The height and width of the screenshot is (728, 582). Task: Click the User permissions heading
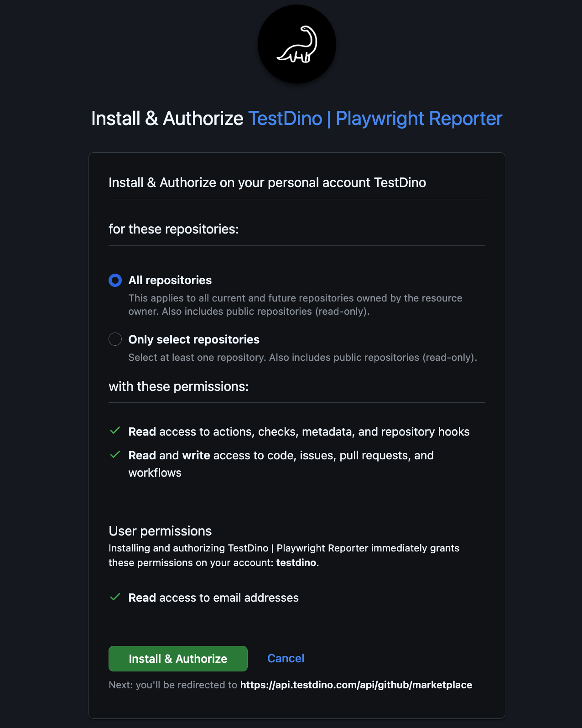(160, 531)
